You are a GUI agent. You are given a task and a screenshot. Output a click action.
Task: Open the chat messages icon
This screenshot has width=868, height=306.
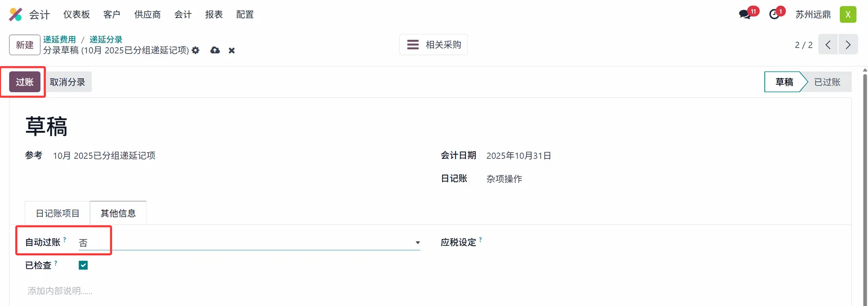745,14
